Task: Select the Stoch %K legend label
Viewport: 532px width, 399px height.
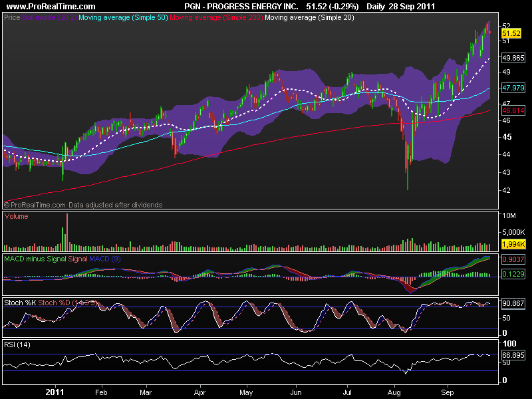Action: point(20,303)
